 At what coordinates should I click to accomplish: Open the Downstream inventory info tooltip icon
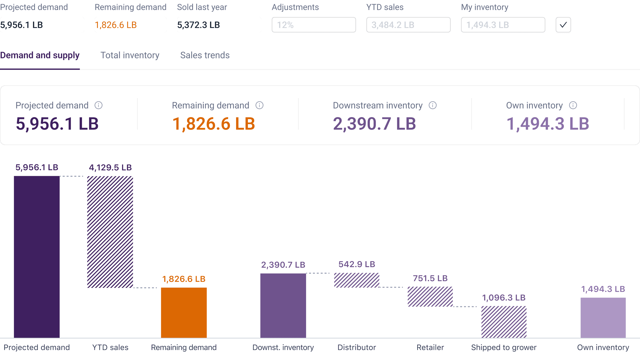[x=432, y=105]
